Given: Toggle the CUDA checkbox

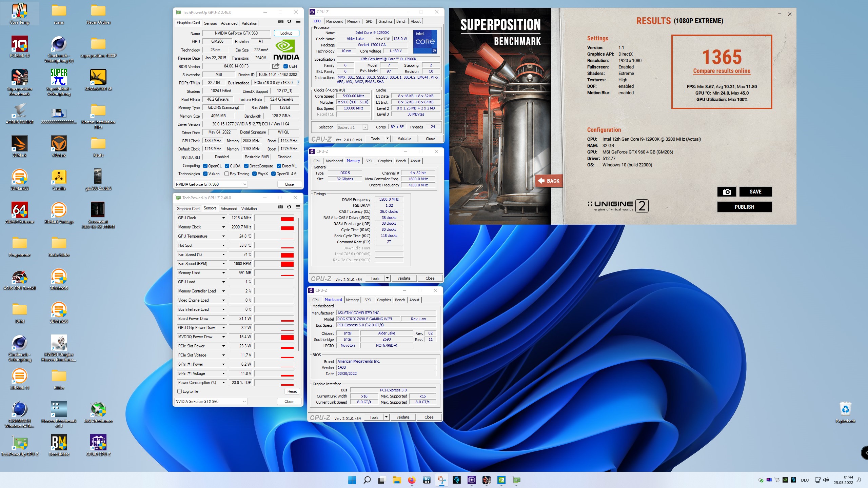Looking at the screenshot, I should (x=227, y=166).
